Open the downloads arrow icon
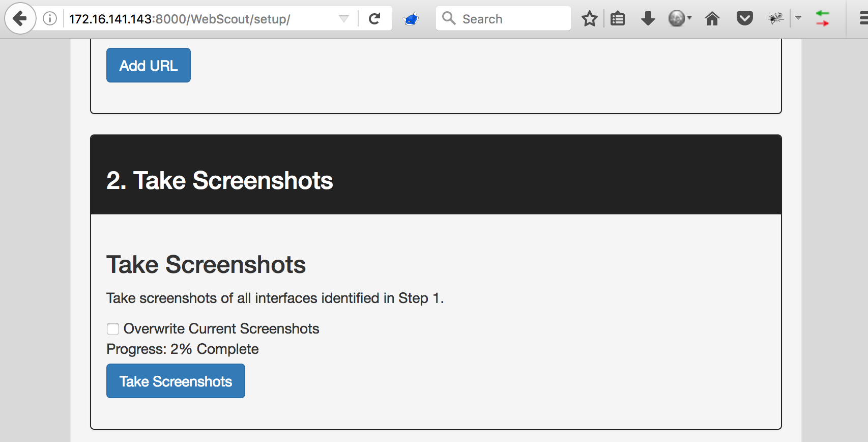 648,19
